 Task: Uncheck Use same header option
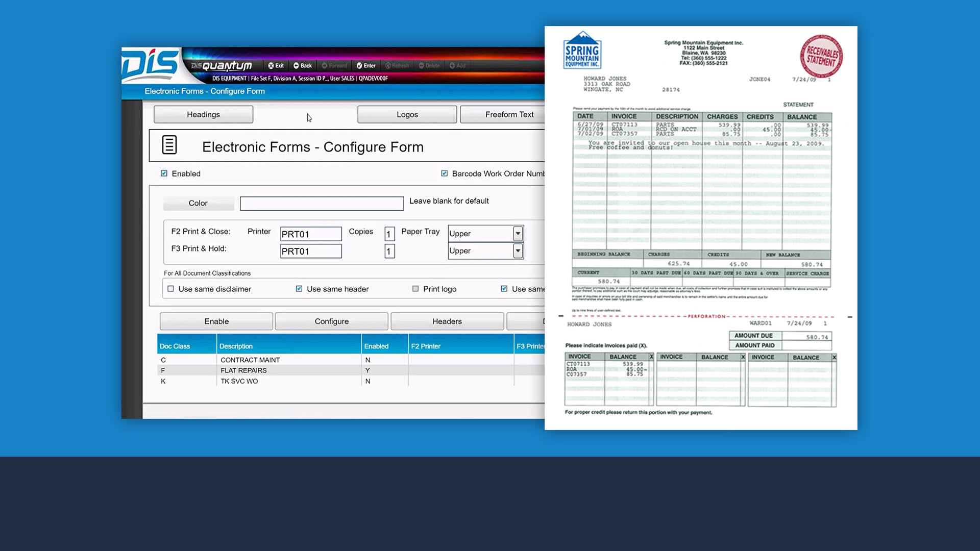[299, 289]
